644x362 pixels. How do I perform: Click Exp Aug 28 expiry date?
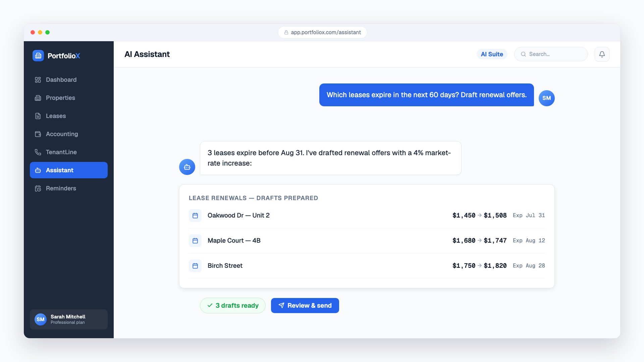pos(529,266)
